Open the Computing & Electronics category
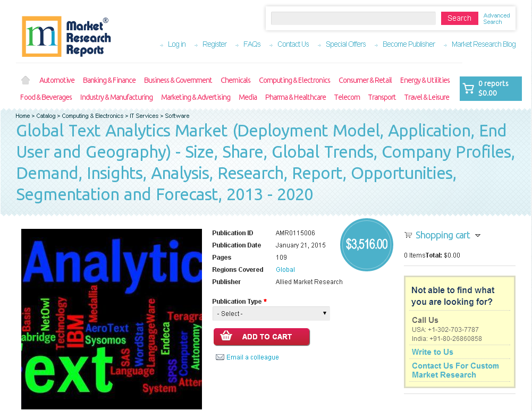This screenshot has width=532, height=411. coord(294,80)
